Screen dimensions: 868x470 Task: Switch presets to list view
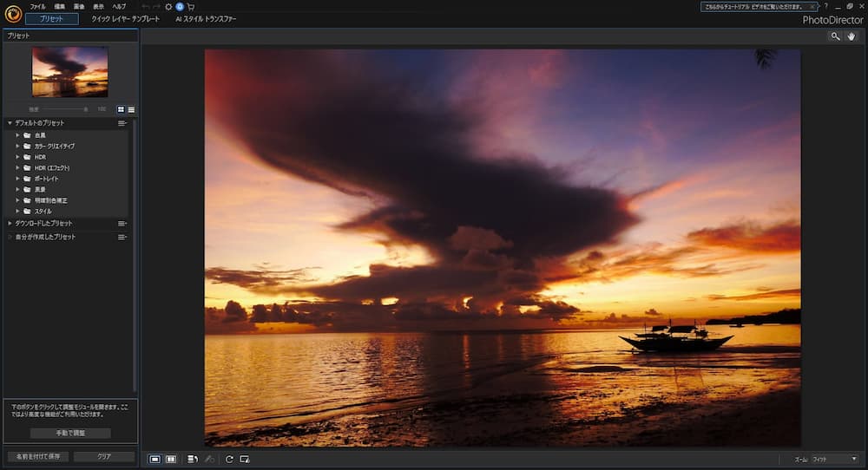[131, 109]
